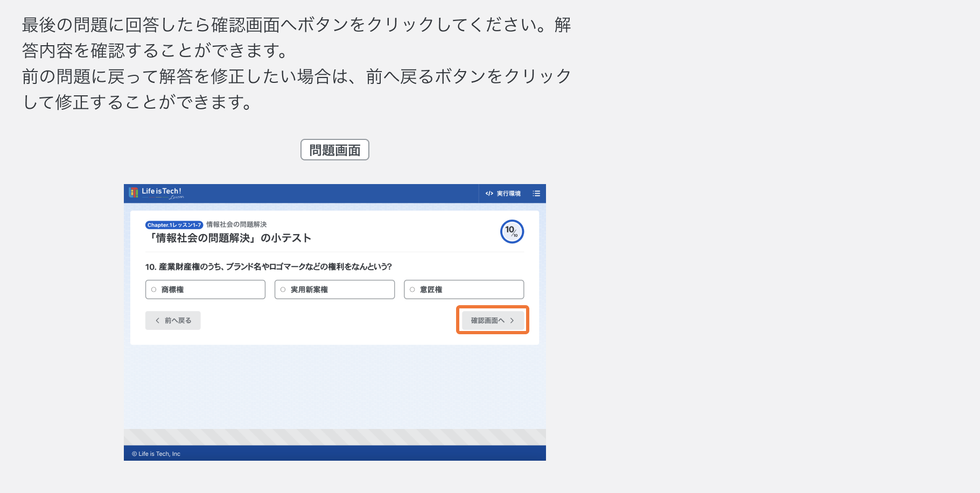Select the 商標権 radio option
The width and height of the screenshot is (980, 493).
click(205, 290)
